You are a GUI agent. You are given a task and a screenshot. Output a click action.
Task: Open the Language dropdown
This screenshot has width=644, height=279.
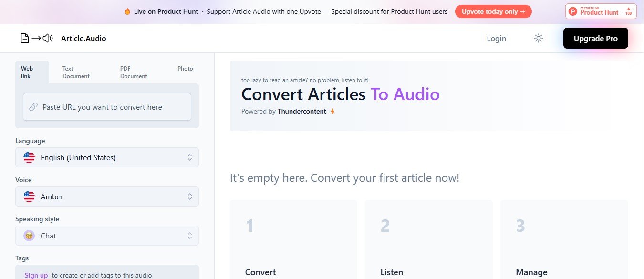[107, 157]
